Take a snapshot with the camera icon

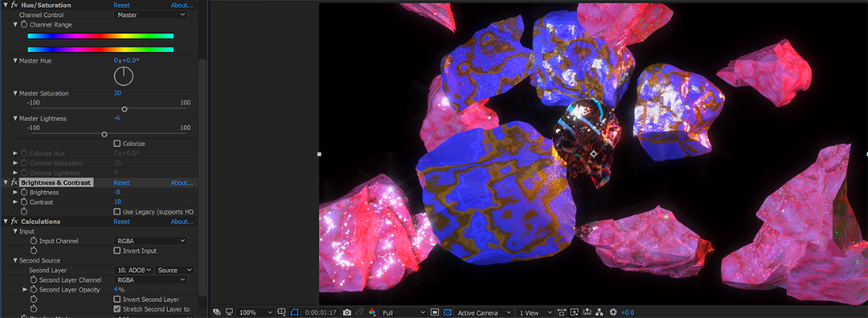click(346, 312)
